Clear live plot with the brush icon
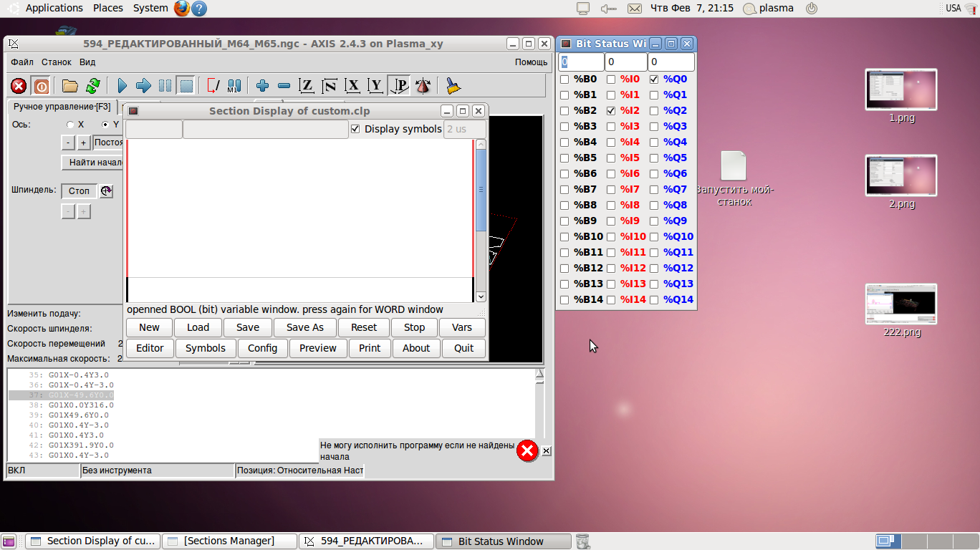The height and width of the screenshot is (550, 980). [453, 86]
